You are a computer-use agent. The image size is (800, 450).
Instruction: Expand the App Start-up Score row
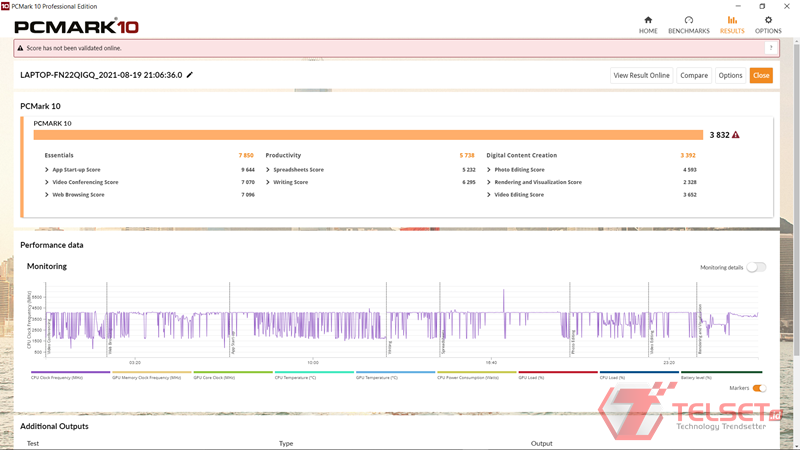[x=47, y=170]
